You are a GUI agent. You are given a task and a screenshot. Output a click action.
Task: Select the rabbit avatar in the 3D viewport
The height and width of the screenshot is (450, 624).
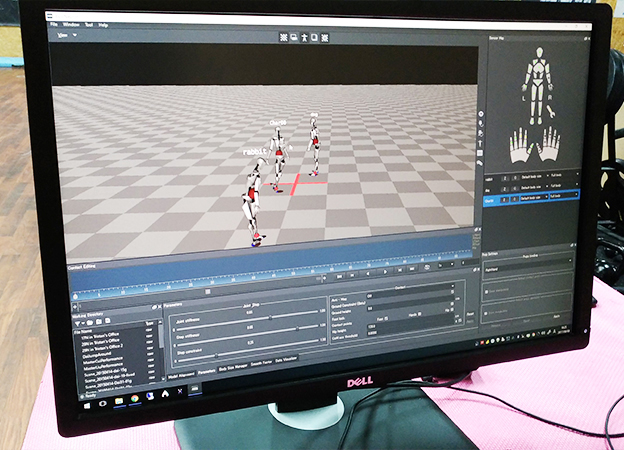pos(253,199)
